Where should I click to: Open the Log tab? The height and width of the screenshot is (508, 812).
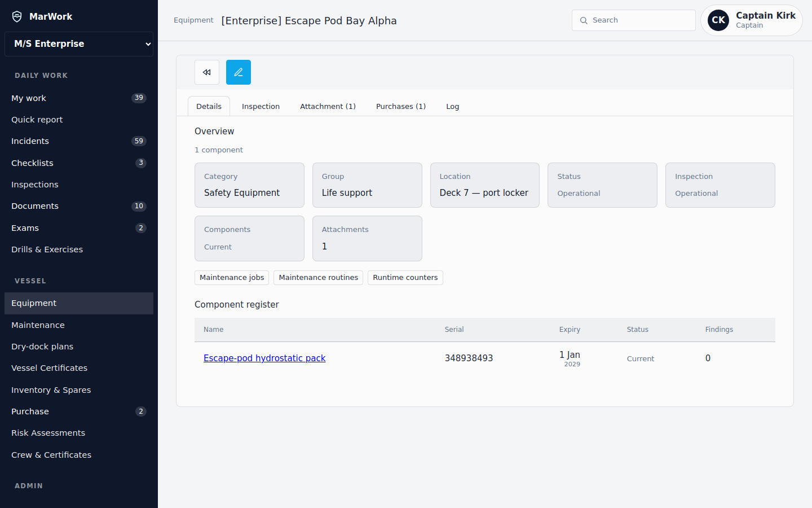(x=453, y=106)
